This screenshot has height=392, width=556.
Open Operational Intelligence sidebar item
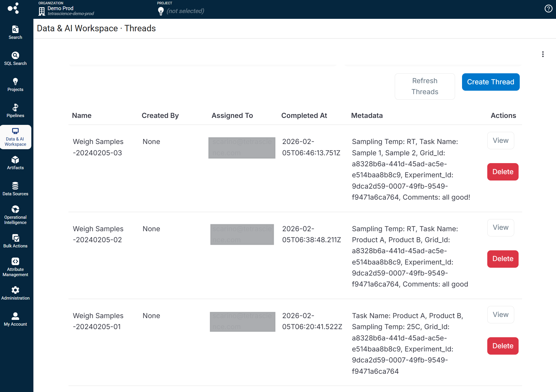tap(15, 215)
